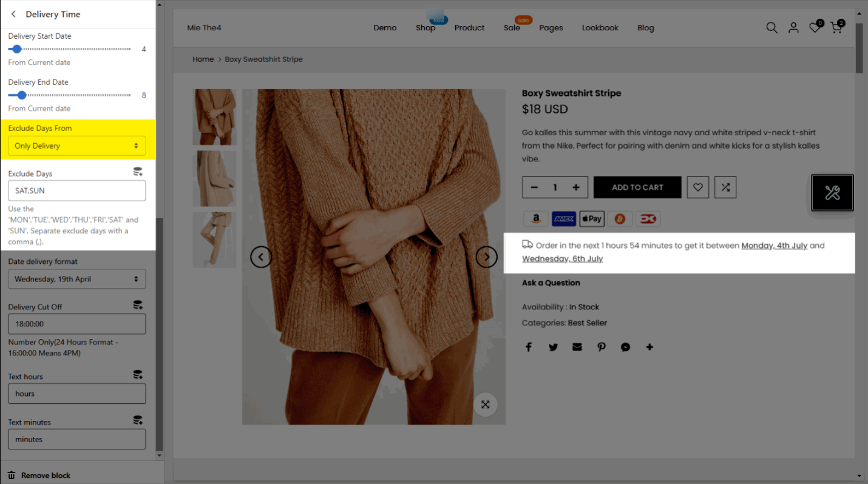Open the Demo menu
868x484 pixels.
[x=385, y=28]
